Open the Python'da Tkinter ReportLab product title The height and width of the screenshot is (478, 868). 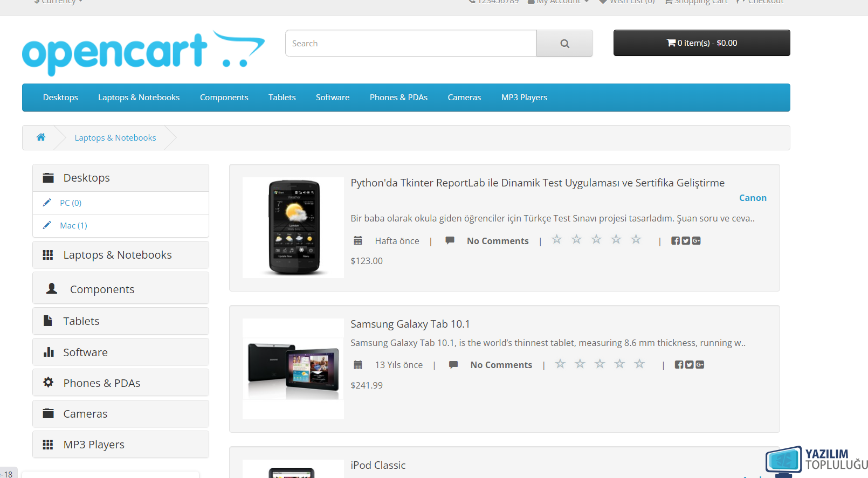point(538,183)
